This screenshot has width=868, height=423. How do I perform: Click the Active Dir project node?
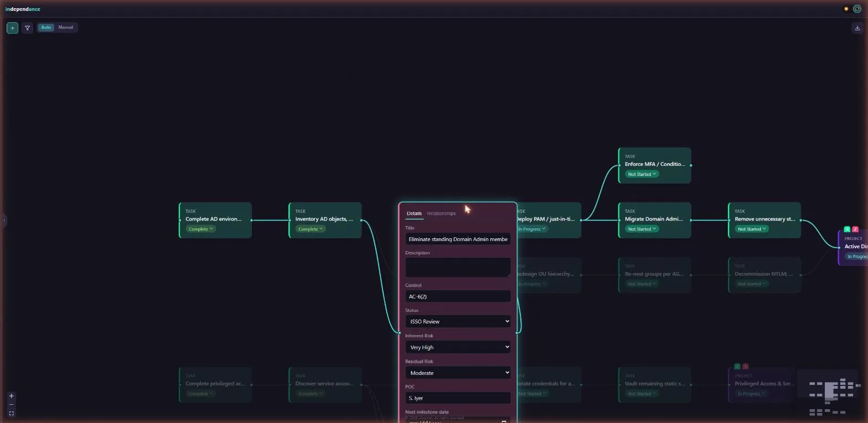(853, 248)
